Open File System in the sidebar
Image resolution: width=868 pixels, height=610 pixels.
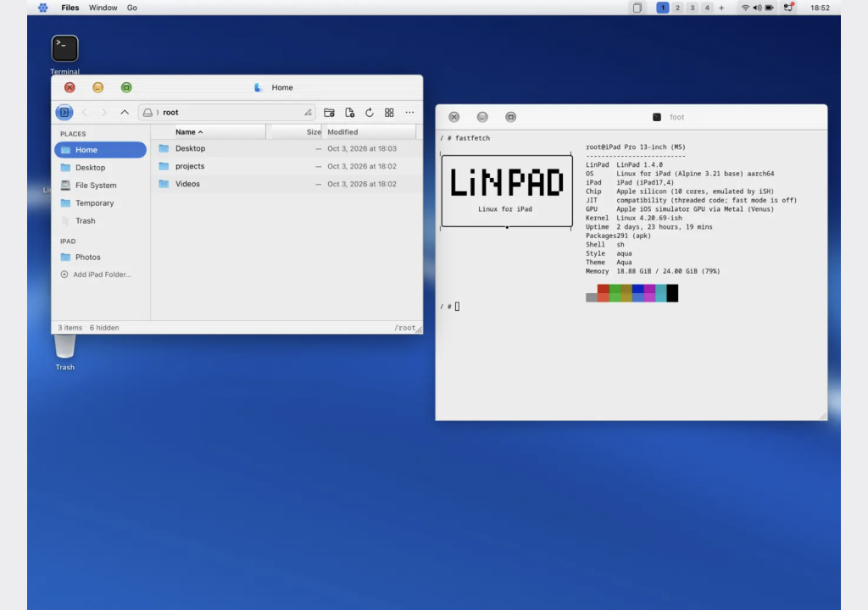pyautogui.click(x=100, y=185)
